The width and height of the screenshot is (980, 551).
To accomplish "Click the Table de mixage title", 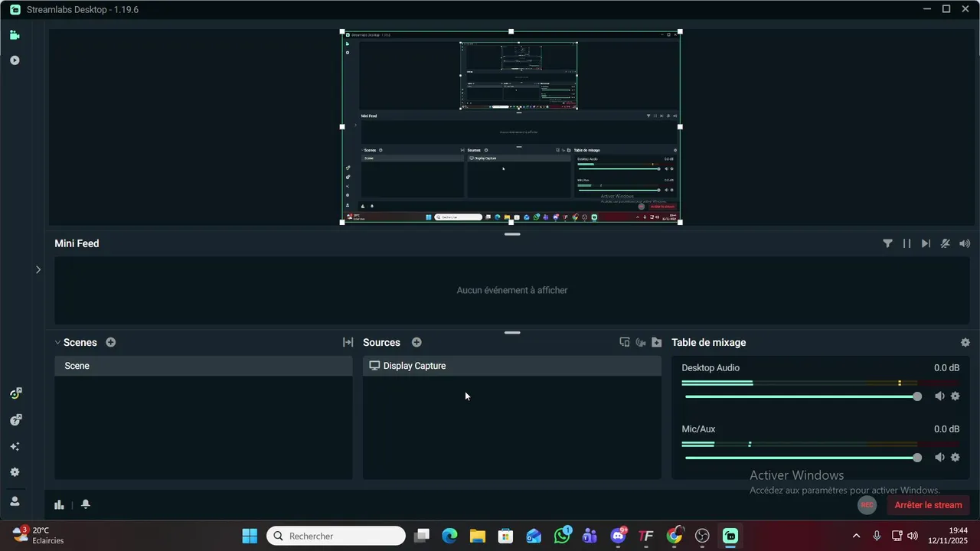I will 708,342.
